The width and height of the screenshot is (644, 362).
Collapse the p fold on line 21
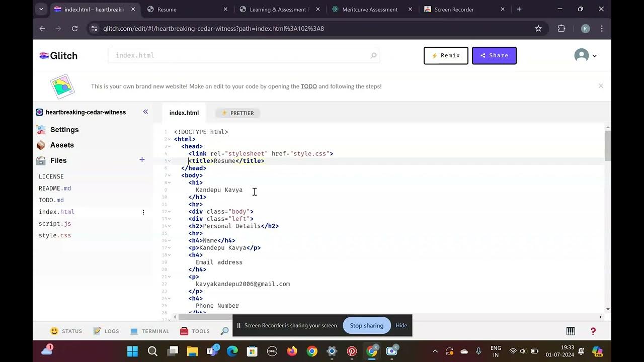(169, 277)
